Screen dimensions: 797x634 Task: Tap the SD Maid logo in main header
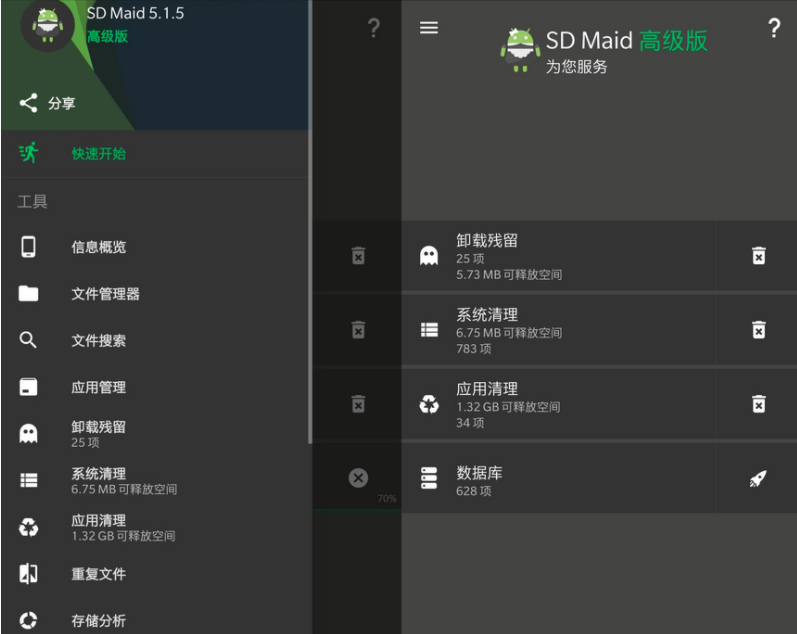tap(519, 50)
